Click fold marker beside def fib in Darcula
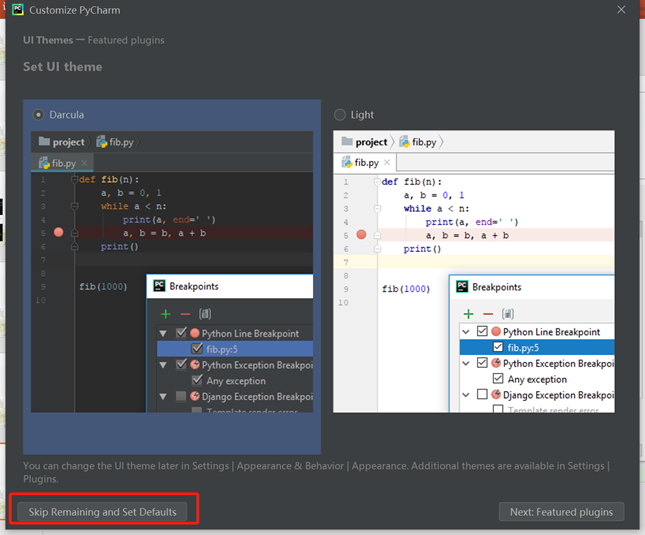This screenshot has height=535, width=645. tap(74, 179)
